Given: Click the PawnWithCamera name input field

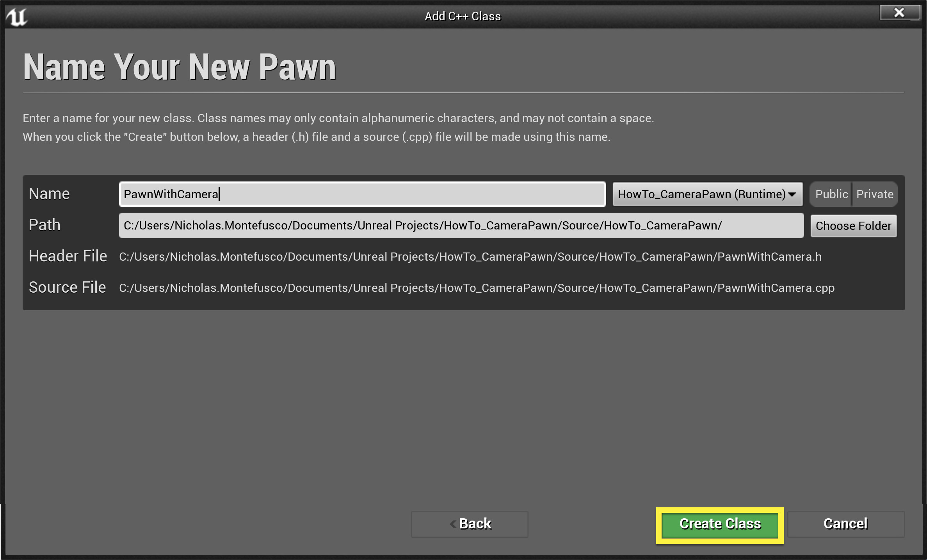Looking at the screenshot, I should [x=362, y=194].
